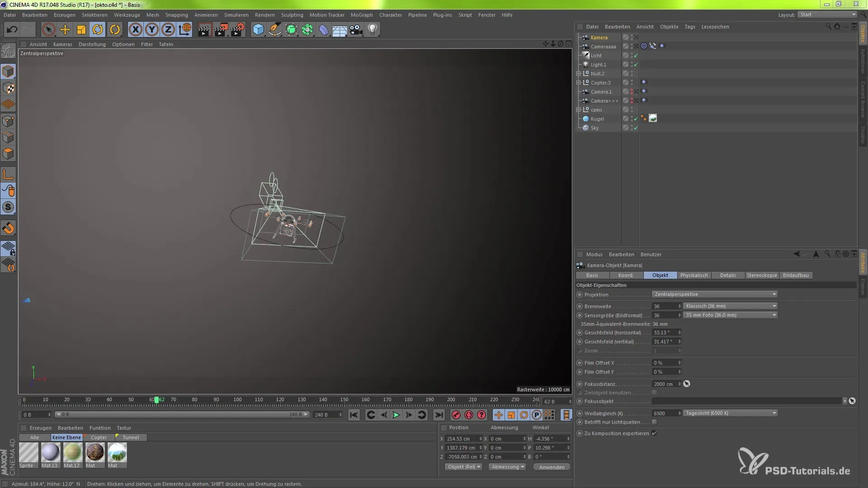
Task: Select the Tunnel layer filter
Action: pyautogui.click(x=131, y=437)
